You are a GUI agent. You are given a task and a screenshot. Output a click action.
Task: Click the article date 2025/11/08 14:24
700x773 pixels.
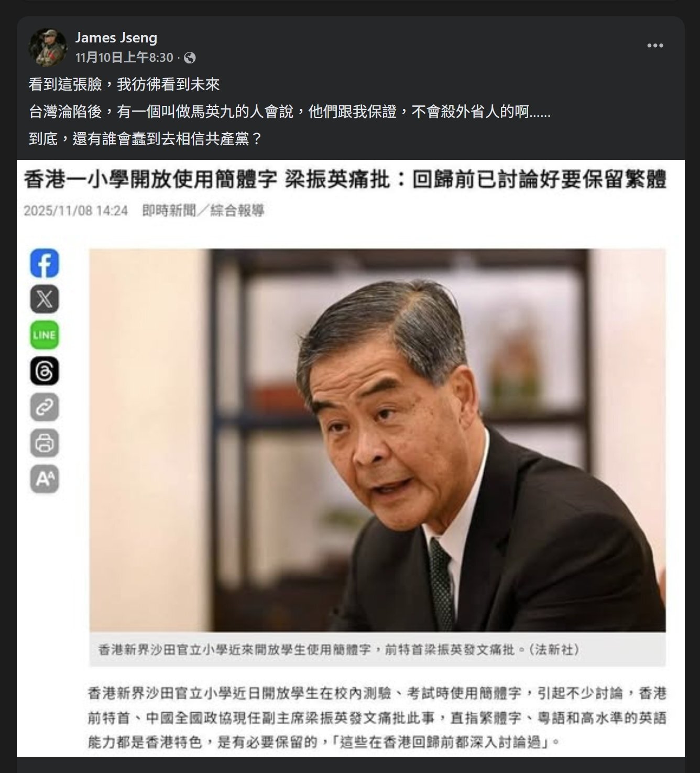pos(75,211)
